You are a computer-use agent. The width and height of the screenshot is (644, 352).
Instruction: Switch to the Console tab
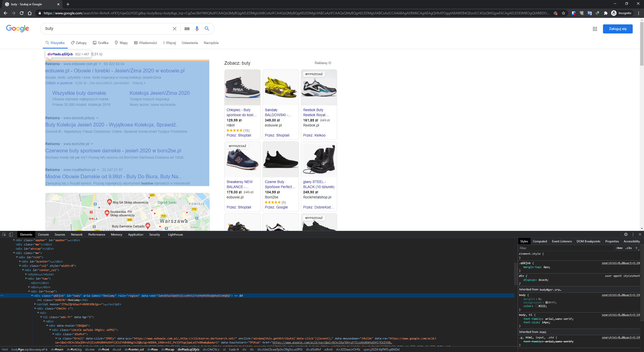[x=43, y=234]
